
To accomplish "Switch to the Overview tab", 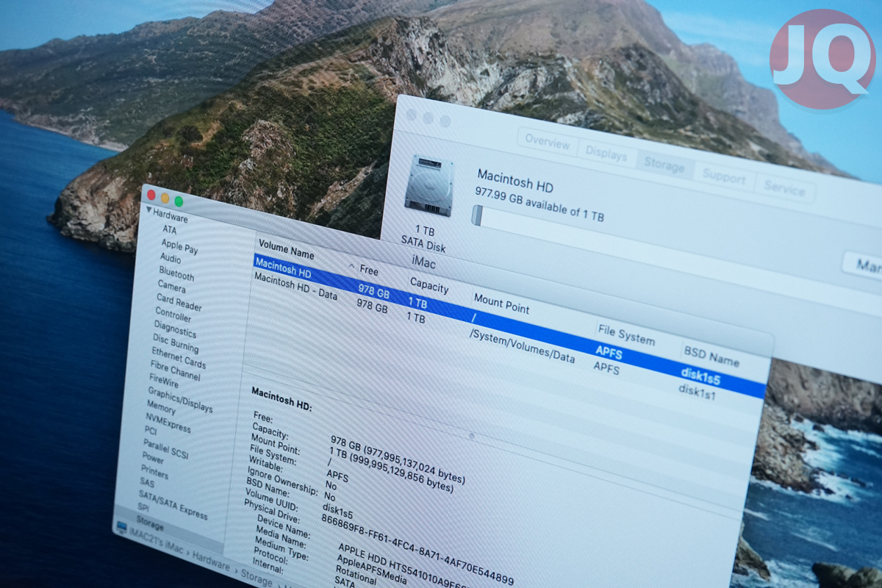I will 548,142.
